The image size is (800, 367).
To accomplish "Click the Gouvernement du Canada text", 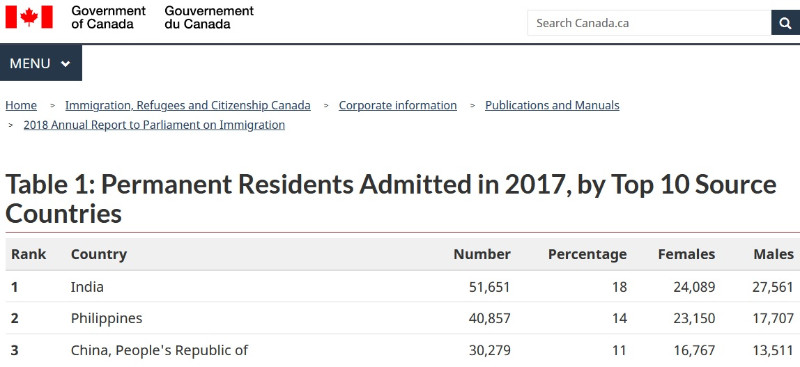I will pyautogui.click(x=209, y=17).
